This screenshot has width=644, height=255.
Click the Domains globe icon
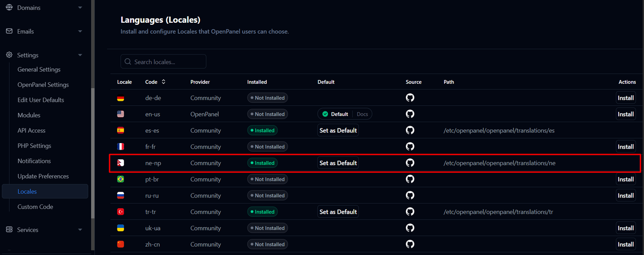coord(9,8)
